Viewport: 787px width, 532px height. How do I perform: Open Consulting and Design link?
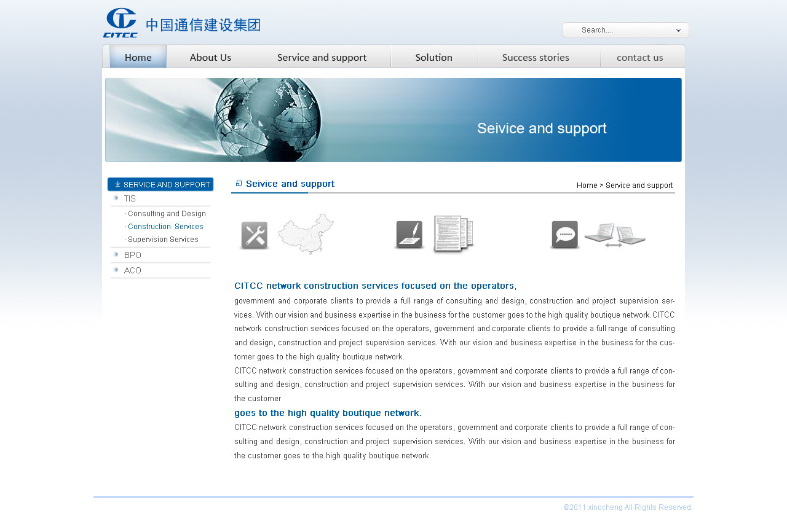[165, 214]
